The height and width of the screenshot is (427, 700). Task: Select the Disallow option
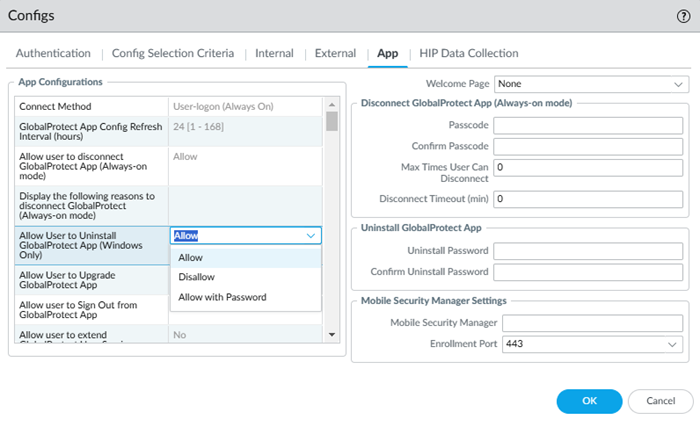(x=196, y=277)
